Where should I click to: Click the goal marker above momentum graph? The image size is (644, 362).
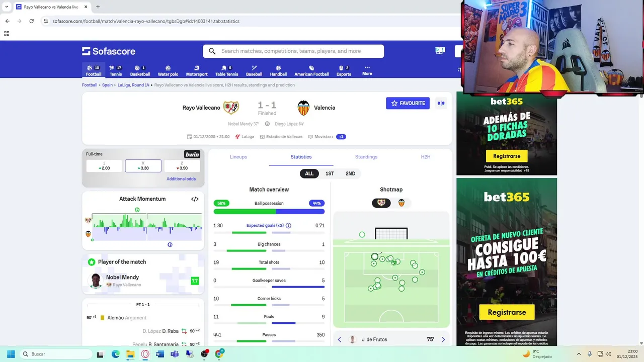pyautogui.click(x=137, y=210)
